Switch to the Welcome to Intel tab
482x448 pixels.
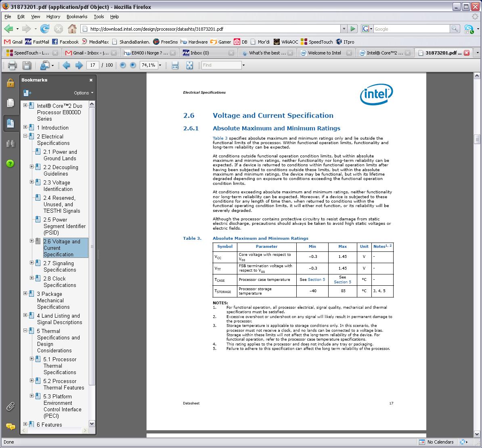[x=325, y=53]
